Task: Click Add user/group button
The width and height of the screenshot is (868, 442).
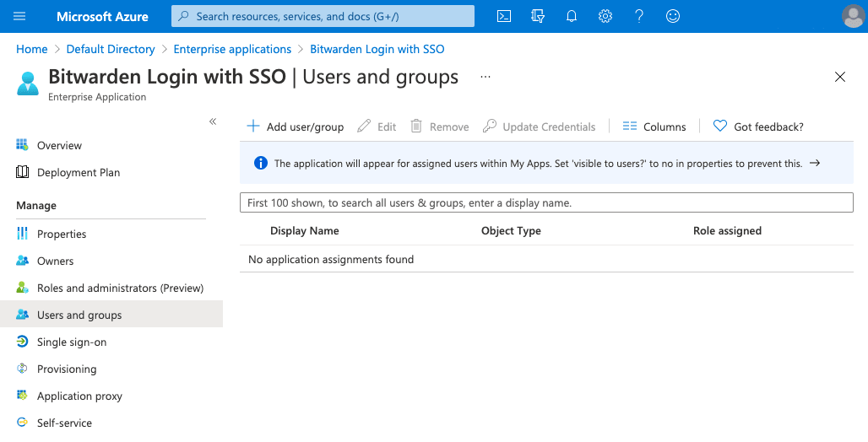Action: coord(296,127)
